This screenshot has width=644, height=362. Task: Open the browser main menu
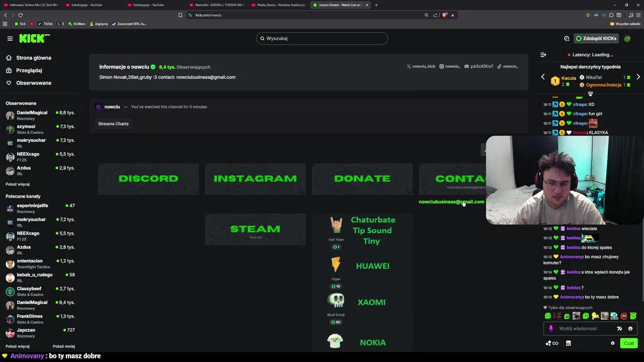[638, 15]
